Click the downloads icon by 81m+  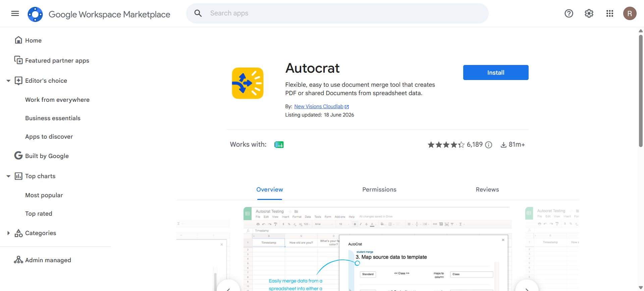503,145
